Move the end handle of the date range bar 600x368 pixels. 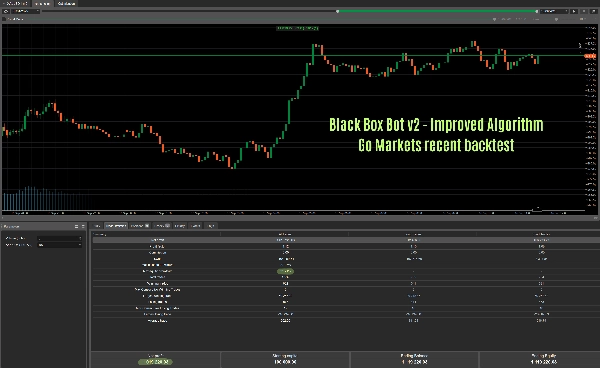coord(536,11)
